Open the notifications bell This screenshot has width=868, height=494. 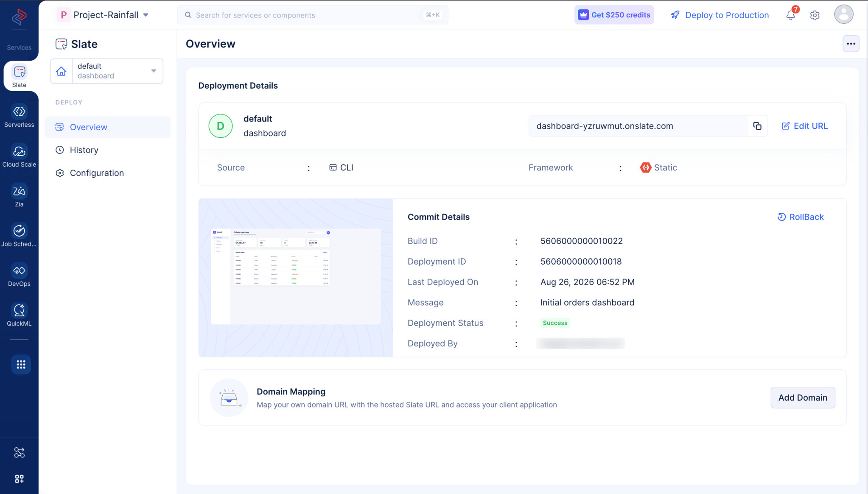(x=791, y=15)
